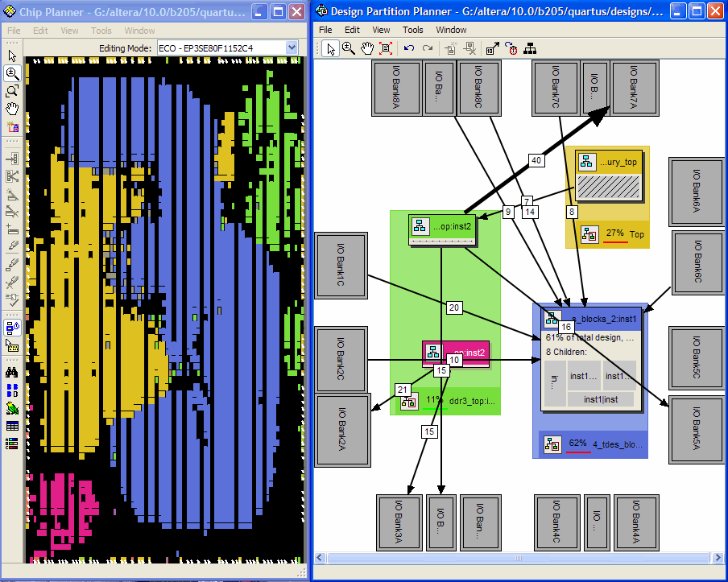728x582 pixels.
Task: Click the connection count label 40
Action: pyautogui.click(x=536, y=160)
